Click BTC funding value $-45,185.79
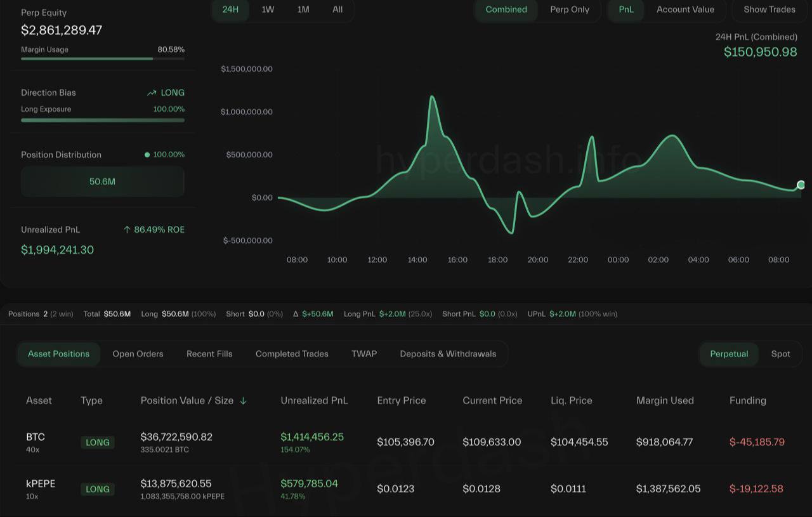Screen dimensions: 812x517 [x=757, y=442]
